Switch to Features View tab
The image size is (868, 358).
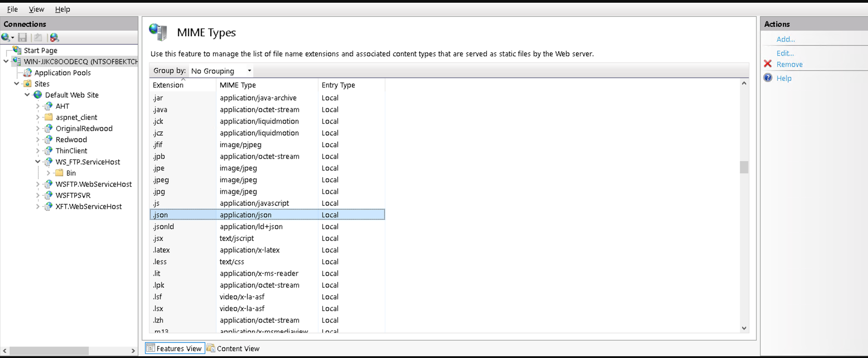pos(175,348)
